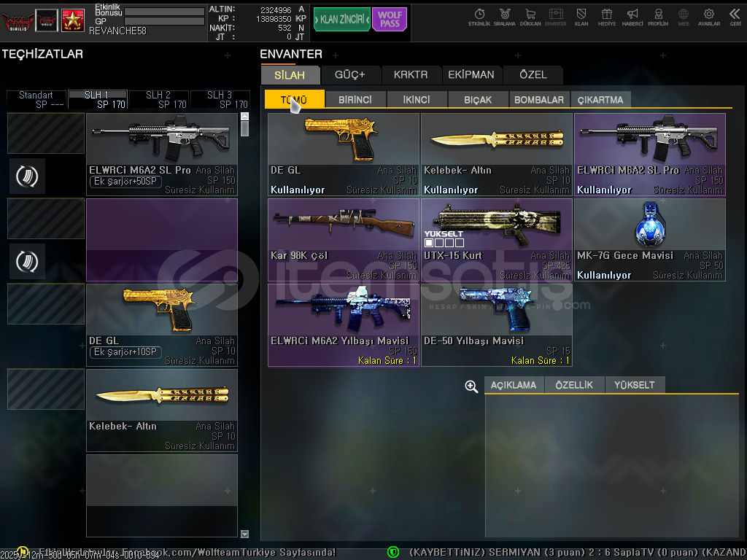Open the AYARLAR gear icon
The width and height of the screenshot is (747, 560).
point(709,17)
